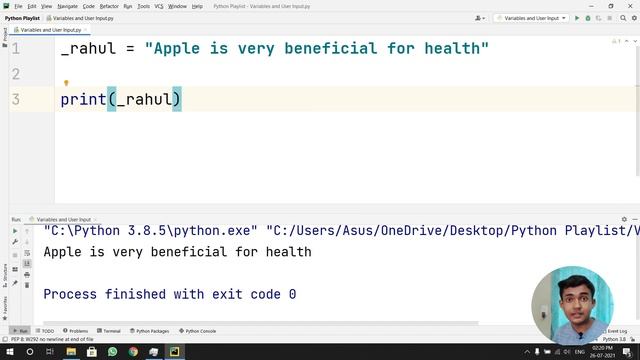The width and height of the screenshot is (640, 360).
Task: Go to previous highlighted problem up arrow
Action: tap(627, 41)
